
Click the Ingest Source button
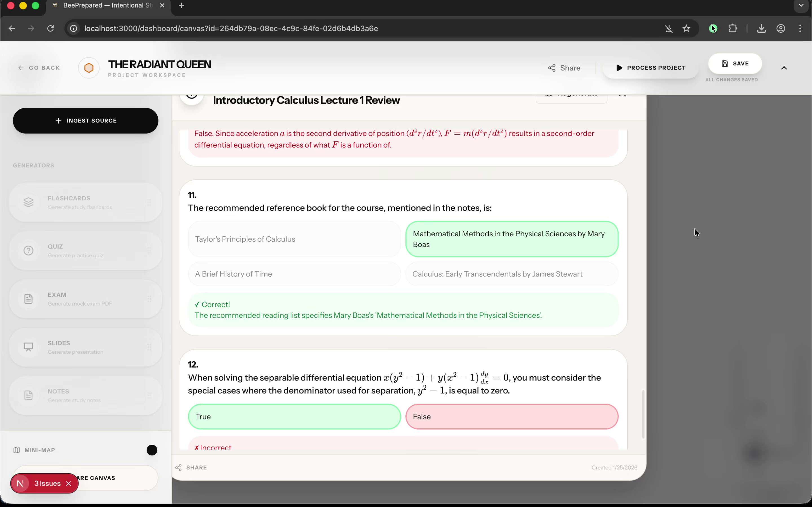[85, 121]
